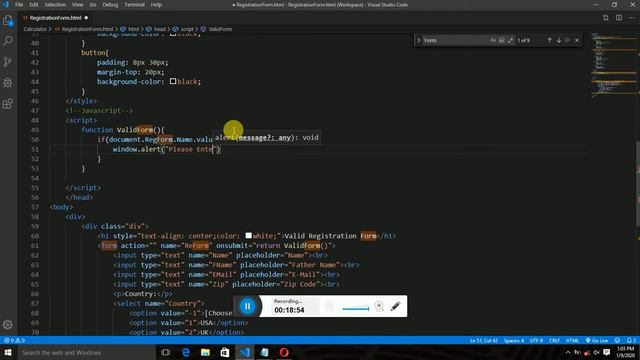Viewport: 640px width, 360px height.
Task: Toggle Find in Selection in find widget
Action: [x=567, y=40]
